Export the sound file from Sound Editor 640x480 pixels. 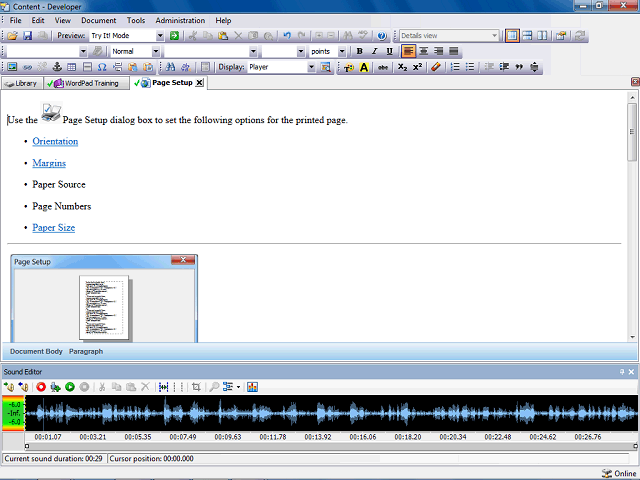pos(24,387)
